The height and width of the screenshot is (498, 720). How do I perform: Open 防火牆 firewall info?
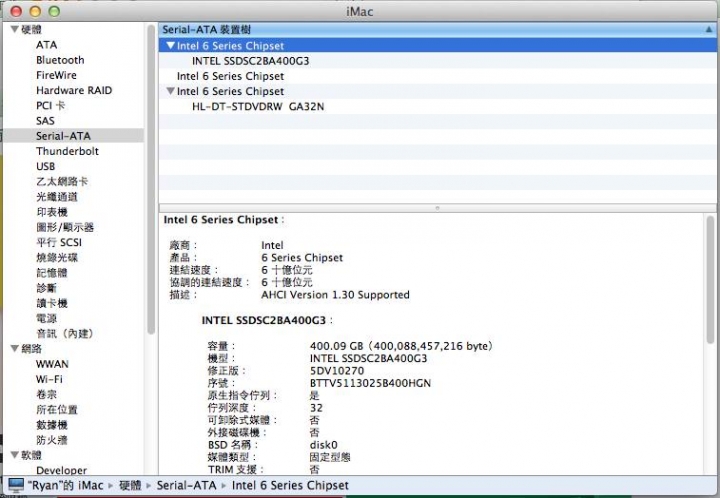[x=52, y=440]
